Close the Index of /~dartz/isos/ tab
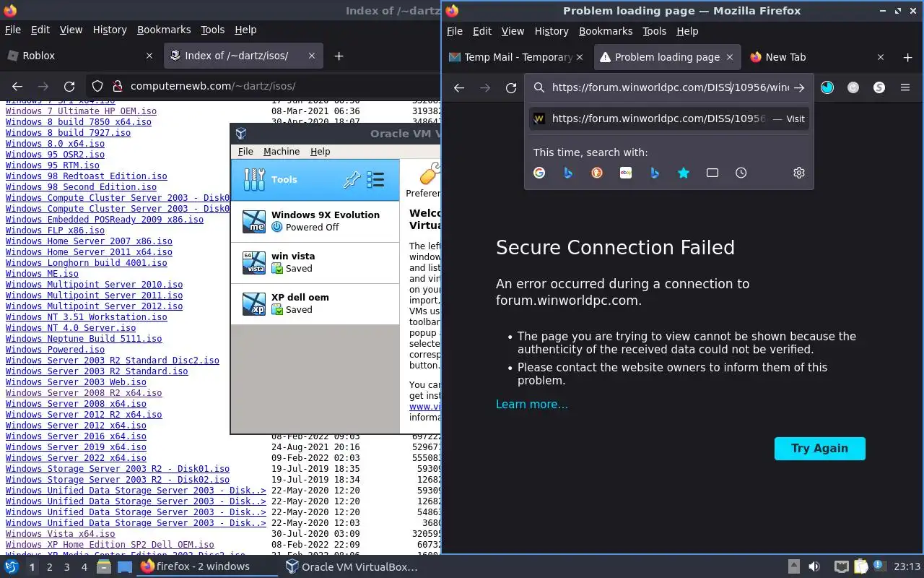924x578 pixels. [x=312, y=56]
